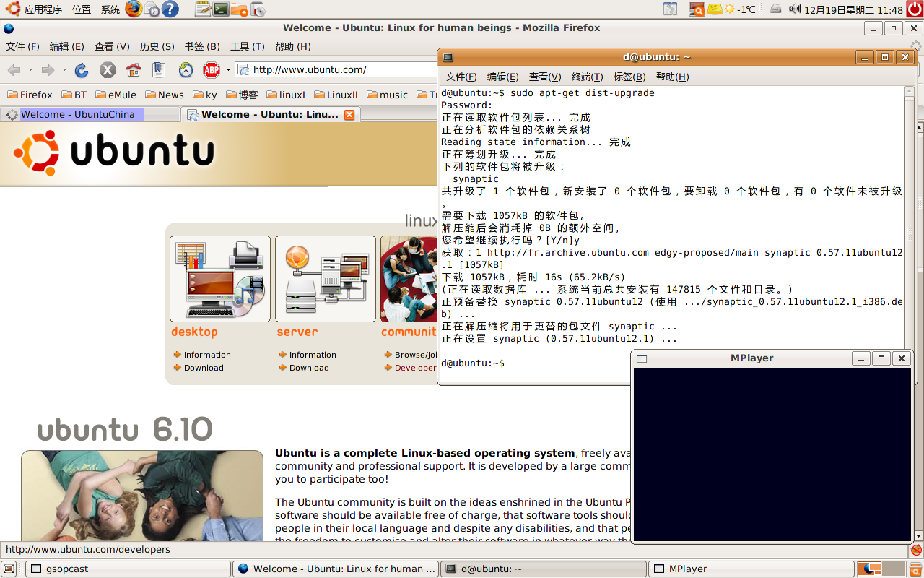Open the yellow sticky notes applet

click(715, 9)
